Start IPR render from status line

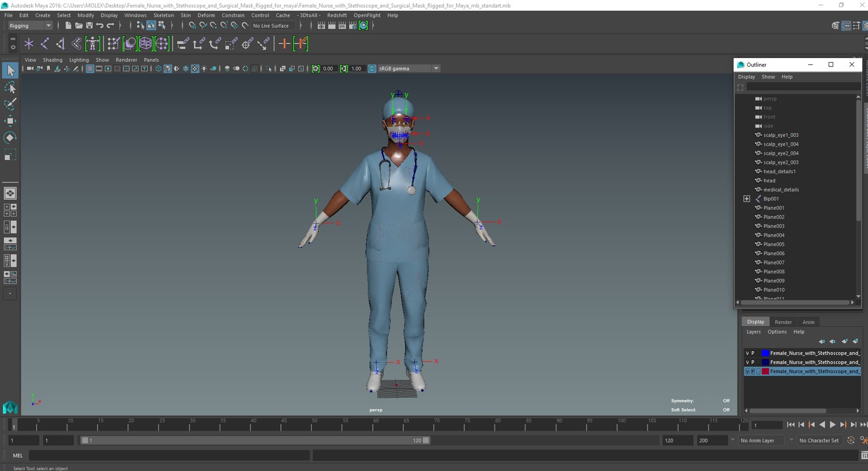(x=342, y=26)
